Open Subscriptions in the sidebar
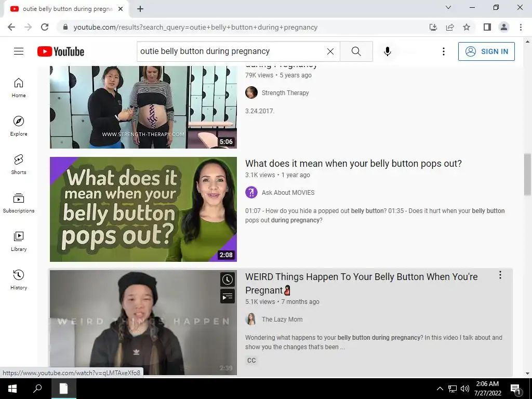The height and width of the screenshot is (399, 532). click(19, 203)
